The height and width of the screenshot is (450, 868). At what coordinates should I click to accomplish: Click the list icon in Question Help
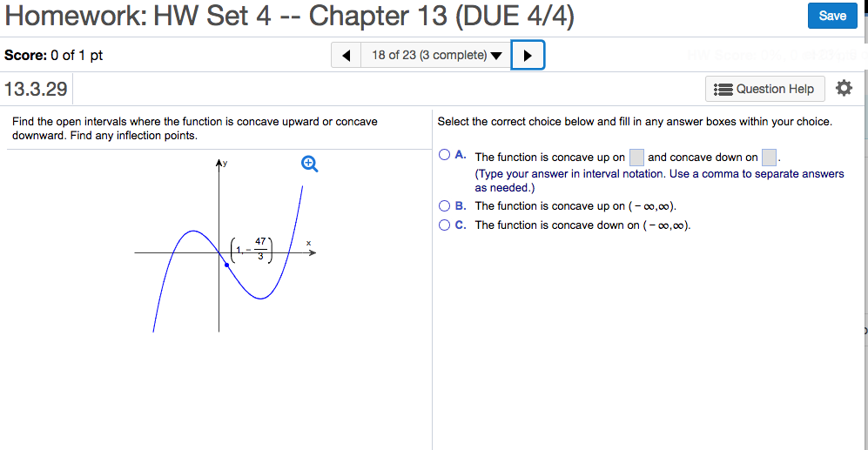(723, 89)
